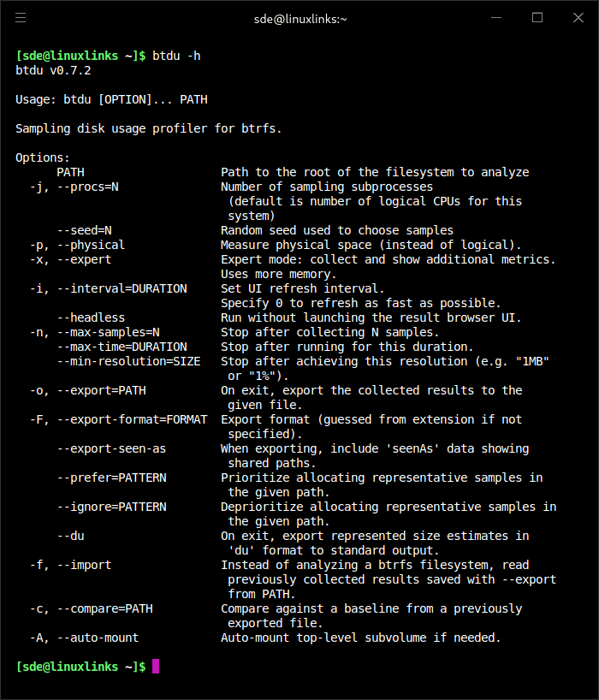Click the '--prefer=PATTERN' option text
This screenshot has height=700, width=599.
pos(111,478)
